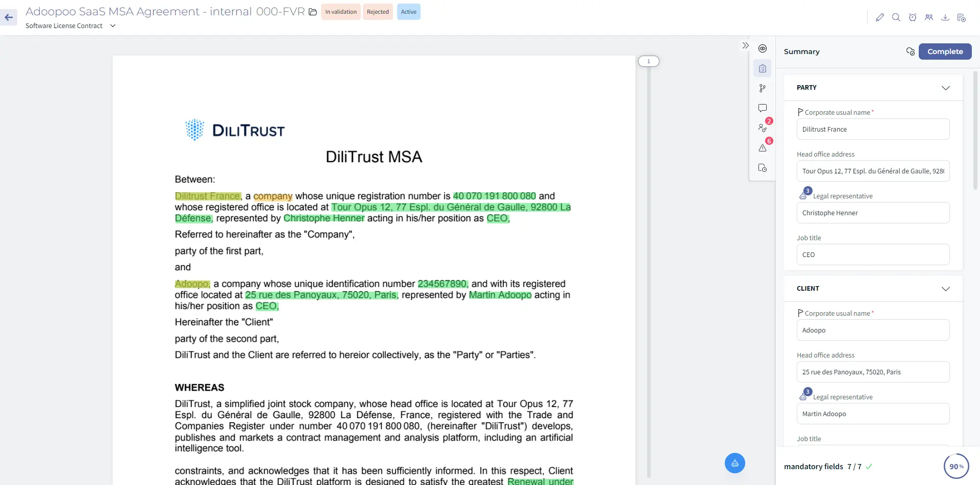Click the Rejected status tag
The image size is (980, 485).
coord(378,12)
